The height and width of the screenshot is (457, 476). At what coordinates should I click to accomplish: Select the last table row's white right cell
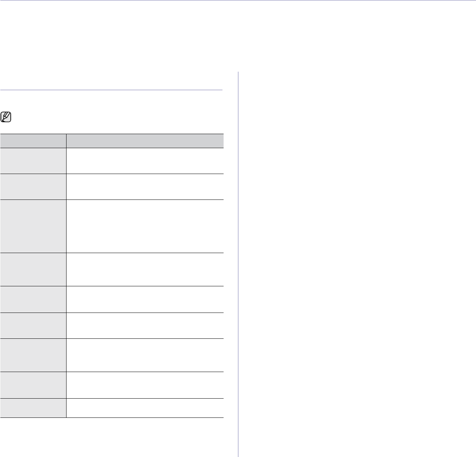145,408
